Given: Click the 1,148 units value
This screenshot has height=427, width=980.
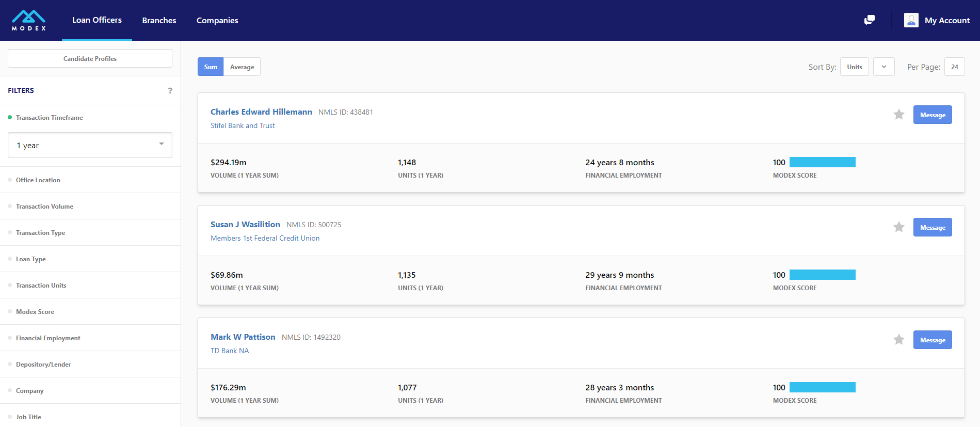Looking at the screenshot, I should [x=407, y=162].
